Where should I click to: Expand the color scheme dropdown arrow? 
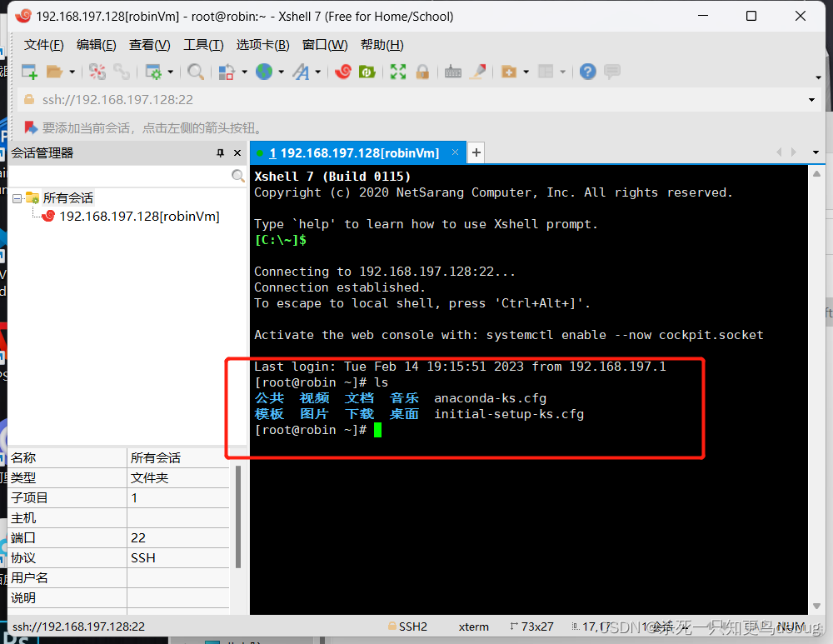coord(244,72)
